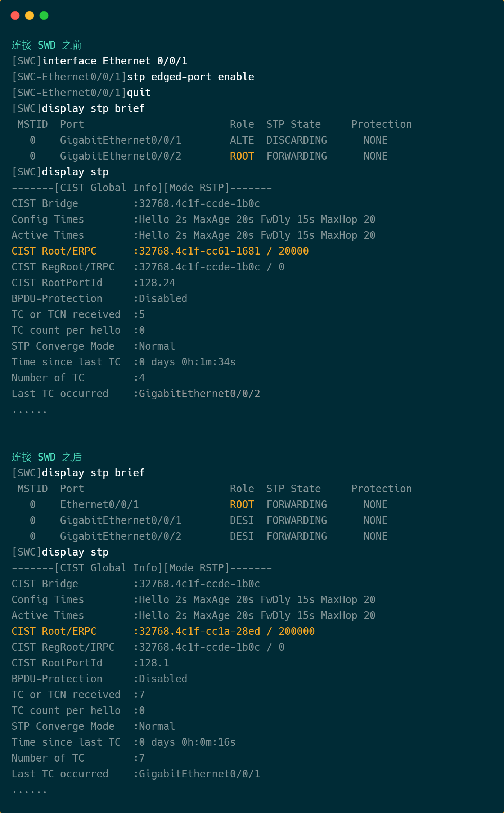Click the yellow minimize window dot

click(x=30, y=15)
